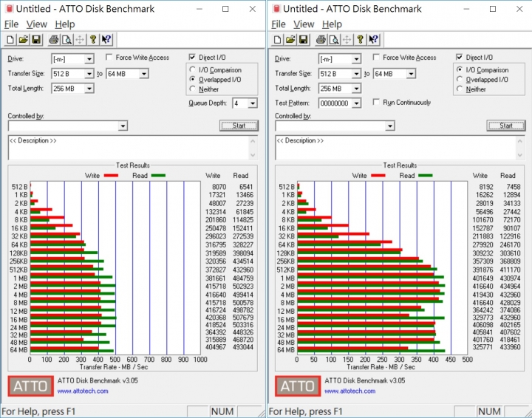This screenshot has height=418, width=532.
Task: Toggle Direct I/O checkbox in left window
Action: click(192, 57)
